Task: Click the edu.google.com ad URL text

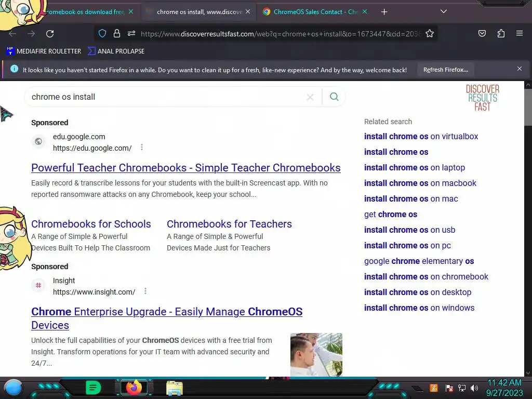Action: [x=92, y=148]
